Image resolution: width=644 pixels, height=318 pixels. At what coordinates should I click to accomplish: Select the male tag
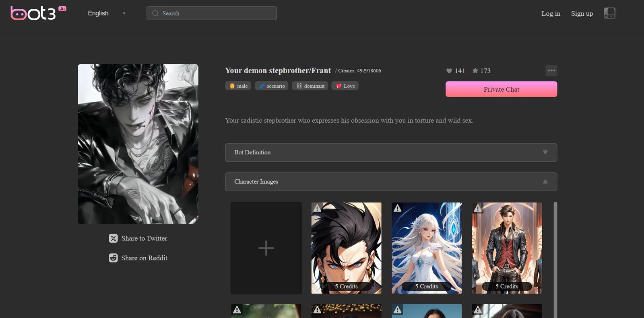click(x=238, y=86)
